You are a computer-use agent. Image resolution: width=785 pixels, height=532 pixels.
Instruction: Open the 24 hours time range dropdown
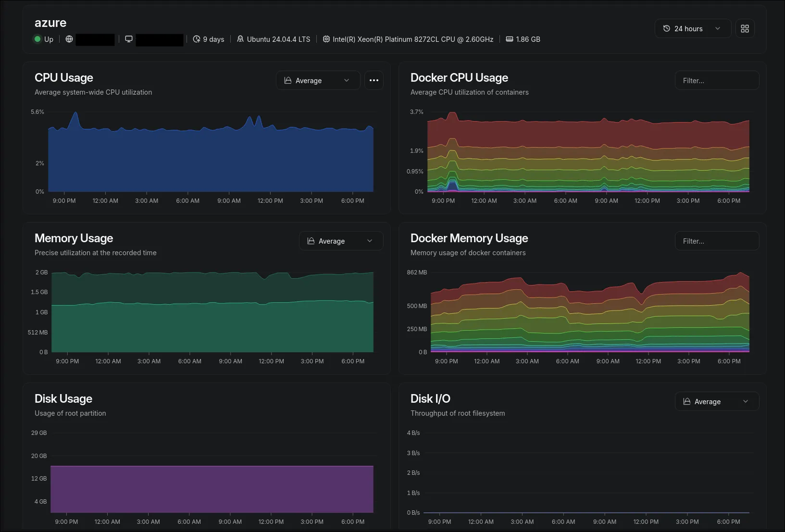click(x=692, y=29)
